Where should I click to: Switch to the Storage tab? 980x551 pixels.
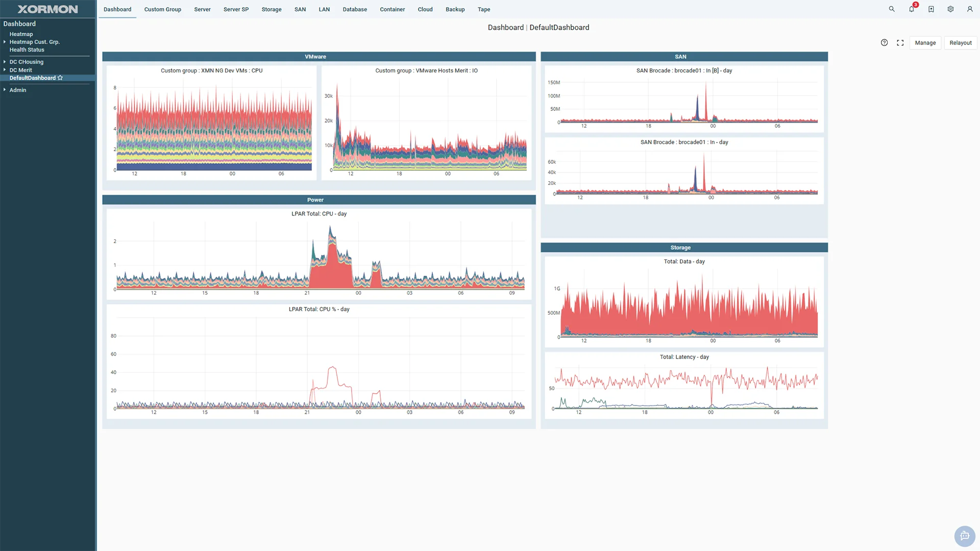pyautogui.click(x=271, y=9)
